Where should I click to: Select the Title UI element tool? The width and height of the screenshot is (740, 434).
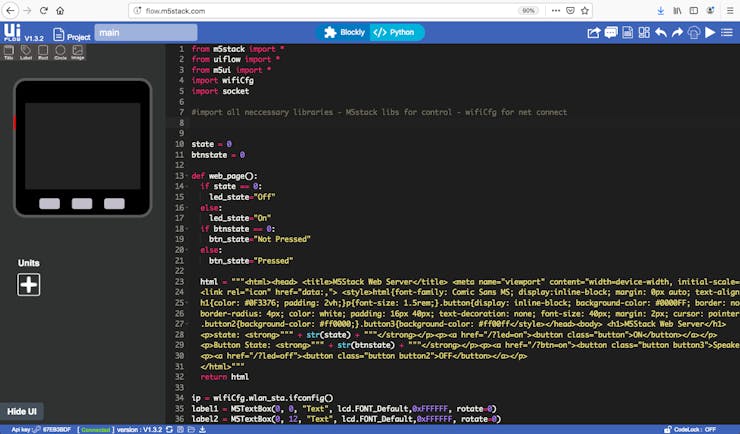[8, 52]
